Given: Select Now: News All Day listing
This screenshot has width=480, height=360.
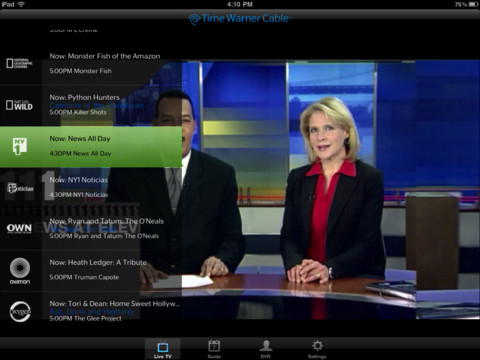Looking at the screenshot, I should 80,139.
